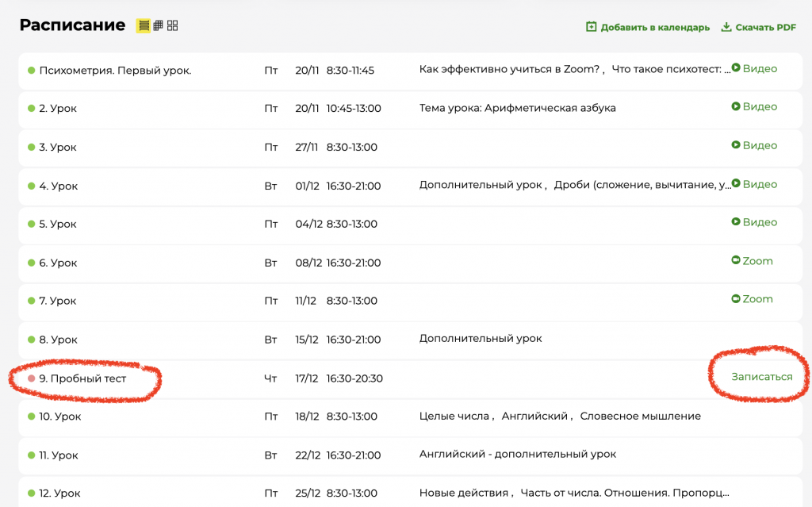The width and height of the screenshot is (812, 507).
Task: Click Скачать PDF
Action: (765, 27)
